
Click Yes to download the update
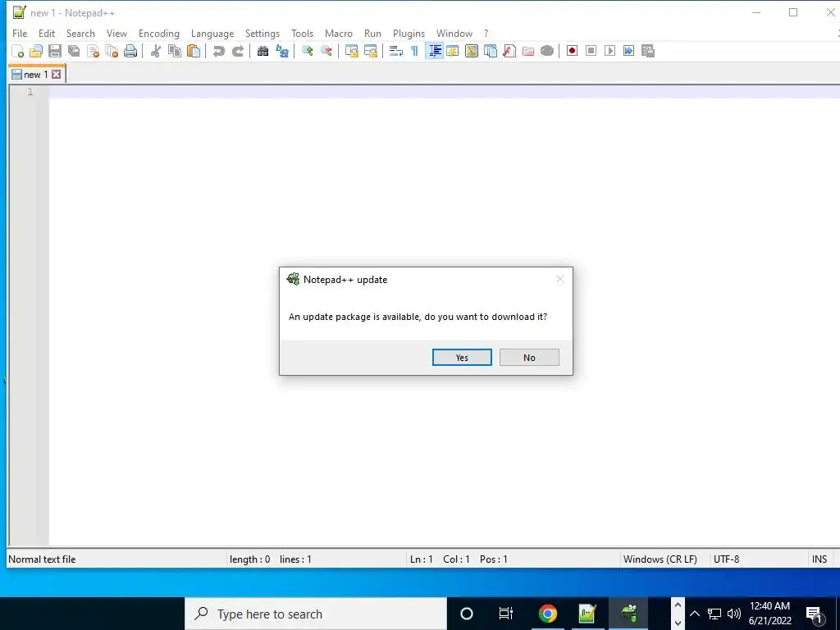pos(462,358)
